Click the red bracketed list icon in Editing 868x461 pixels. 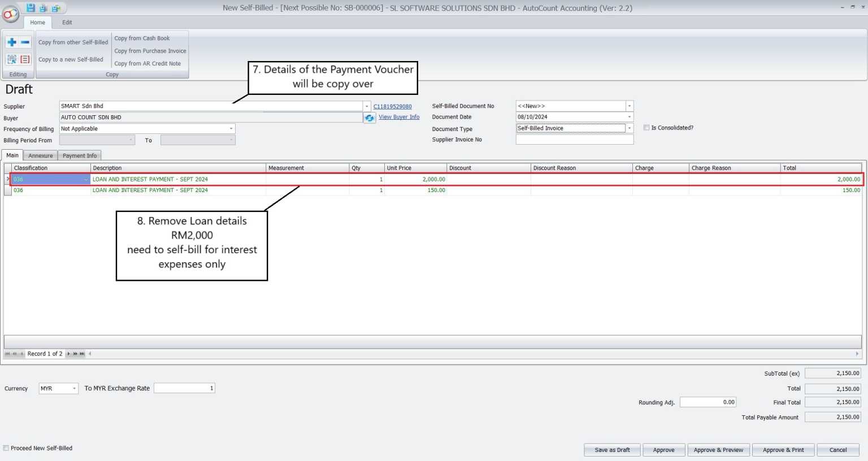tap(25, 59)
